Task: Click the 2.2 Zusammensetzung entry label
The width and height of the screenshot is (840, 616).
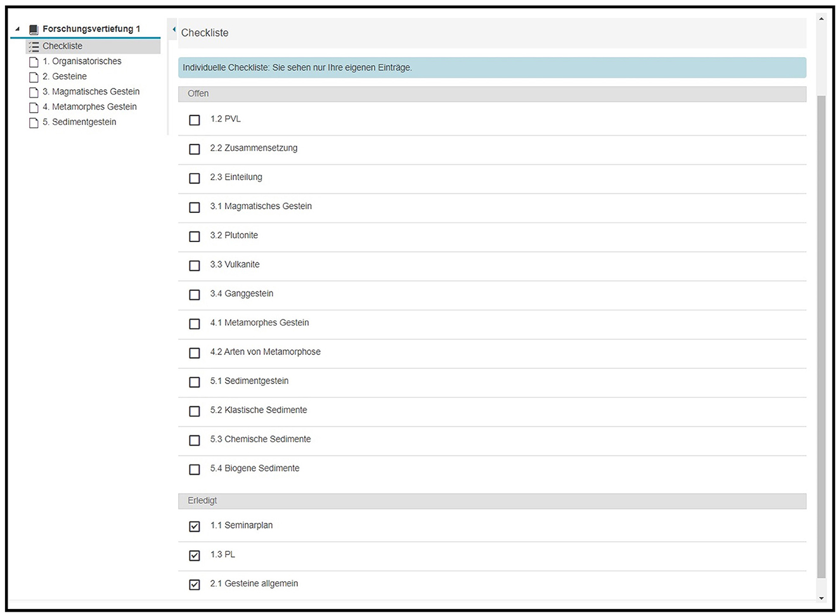Action: 254,148
